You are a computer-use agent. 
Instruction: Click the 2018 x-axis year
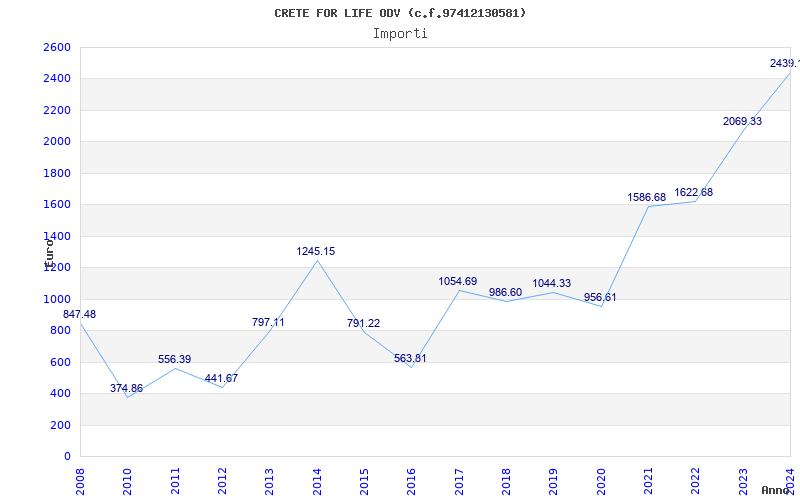tap(506, 482)
